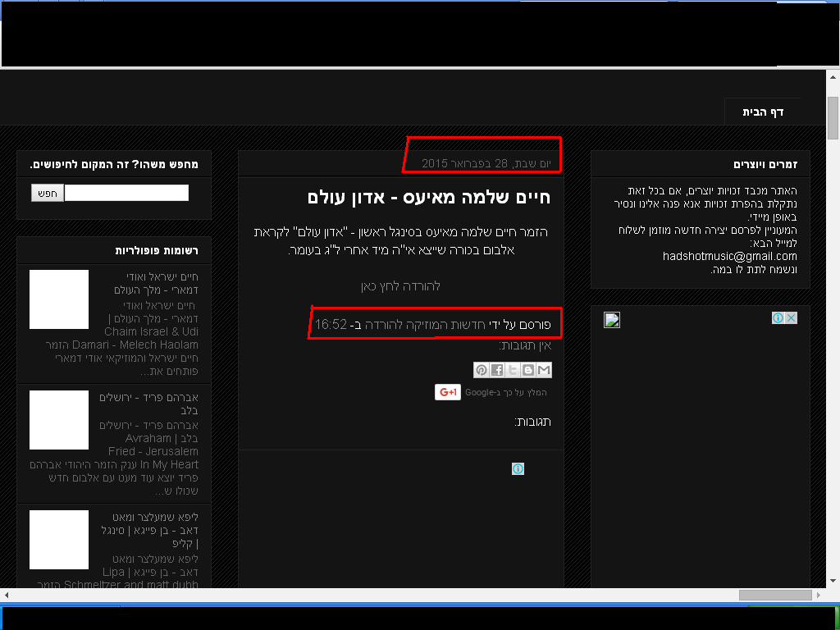This screenshot has height=630, width=840.
Task: Click the BlogThis! share icon
Action: point(528,370)
